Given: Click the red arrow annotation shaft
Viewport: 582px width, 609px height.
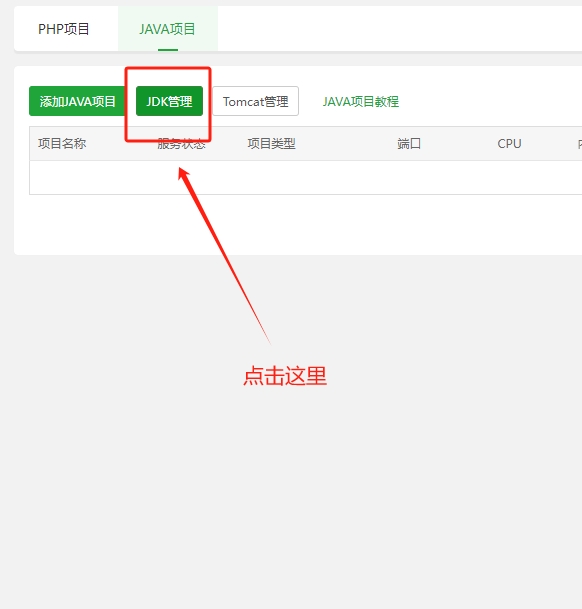Looking at the screenshot, I should coord(225,256).
